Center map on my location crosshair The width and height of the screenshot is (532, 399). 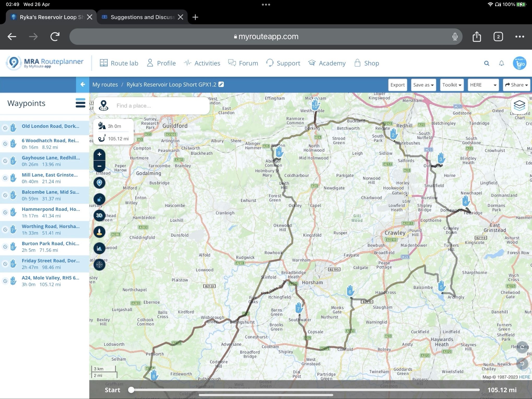pyautogui.click(x=99, y=265)
